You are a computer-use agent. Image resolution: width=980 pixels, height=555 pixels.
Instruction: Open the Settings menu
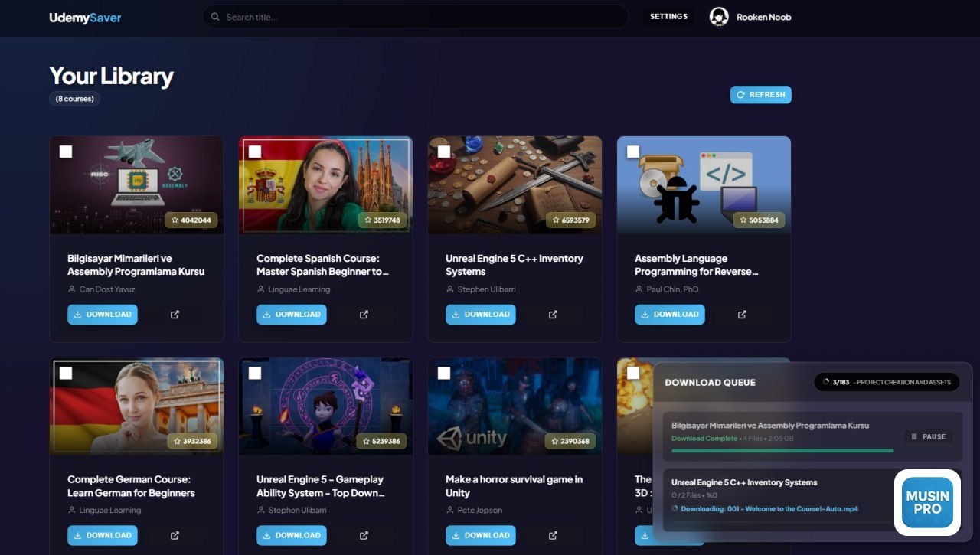[668, 17]
